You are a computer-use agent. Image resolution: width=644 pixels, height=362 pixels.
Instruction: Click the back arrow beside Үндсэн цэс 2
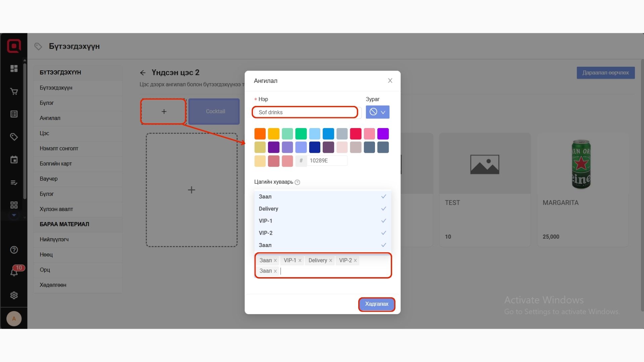(143, 73)
